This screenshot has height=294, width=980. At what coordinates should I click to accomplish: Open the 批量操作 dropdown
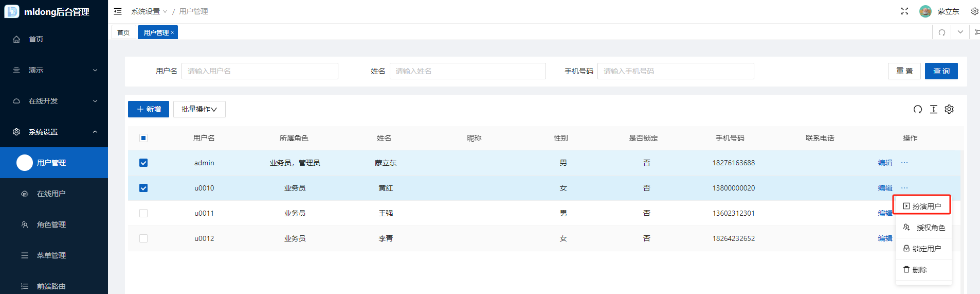[199, 109]
